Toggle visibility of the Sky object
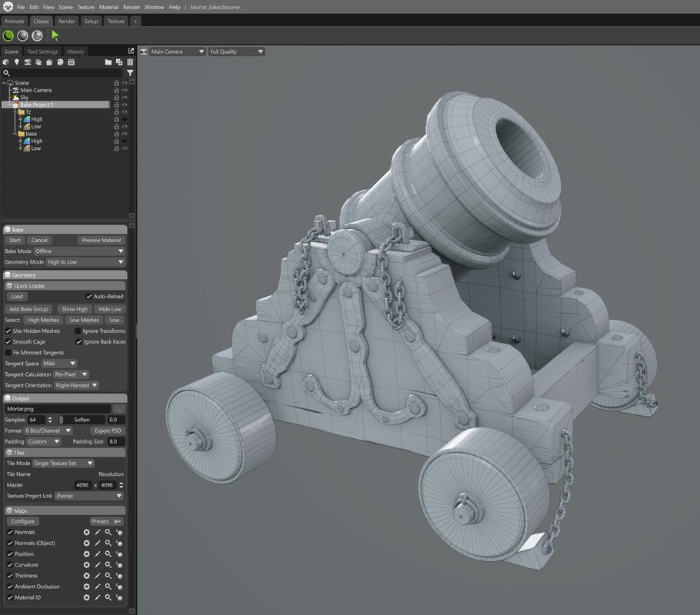 tap(125, 98)
